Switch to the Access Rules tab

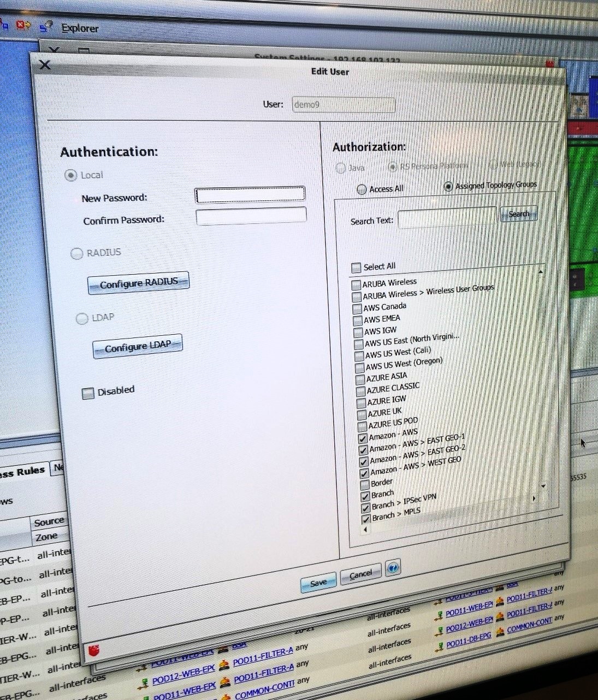[x=23, y=472]
